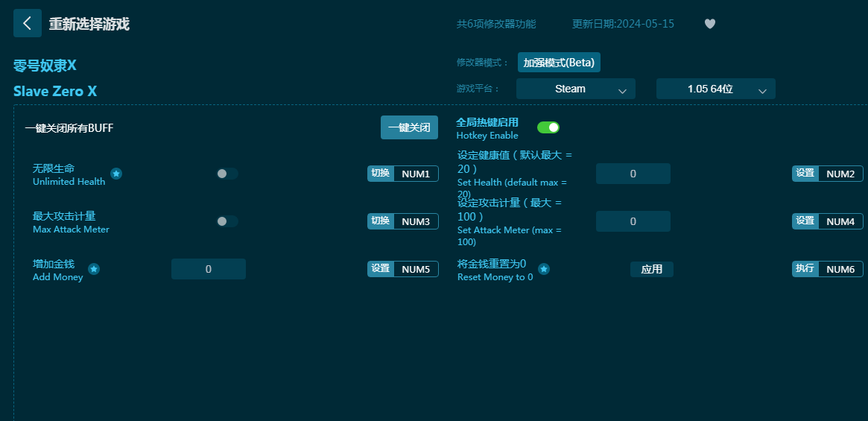Image resolution: width=868 pixels, height=421 pixels.
Task: Click the Slave Zero X title text
Action: 55,92
